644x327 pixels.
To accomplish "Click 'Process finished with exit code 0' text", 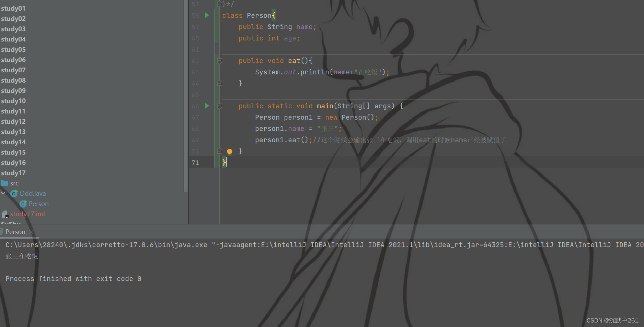I will (73, 279).
